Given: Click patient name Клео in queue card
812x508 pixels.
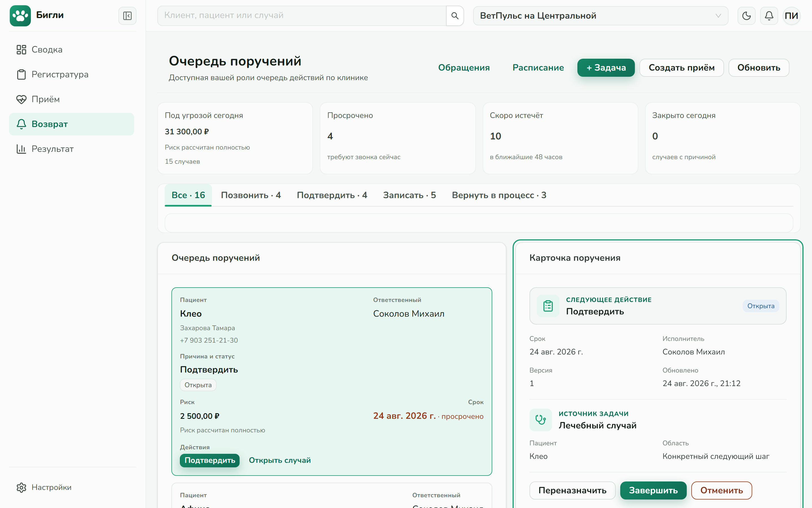Looking at the screenshot, I should tap(191, 314).
